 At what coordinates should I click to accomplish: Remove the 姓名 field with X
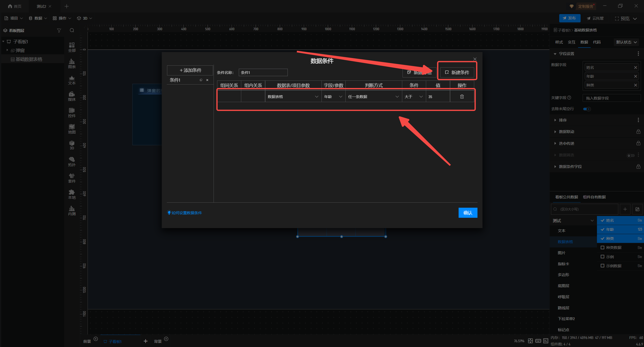pos(635,67)
